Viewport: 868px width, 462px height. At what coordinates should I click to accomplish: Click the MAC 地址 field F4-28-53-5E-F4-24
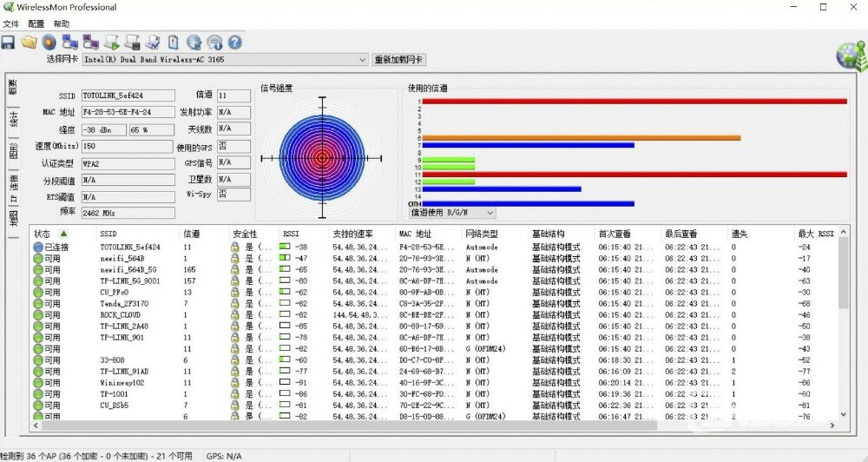pyautogui.click(x=128, y=112)
